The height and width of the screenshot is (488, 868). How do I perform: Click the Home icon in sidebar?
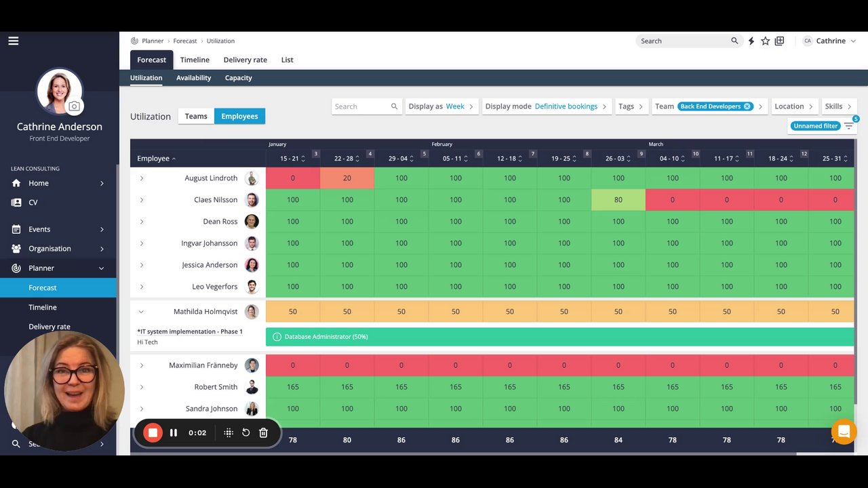[16, 183]
